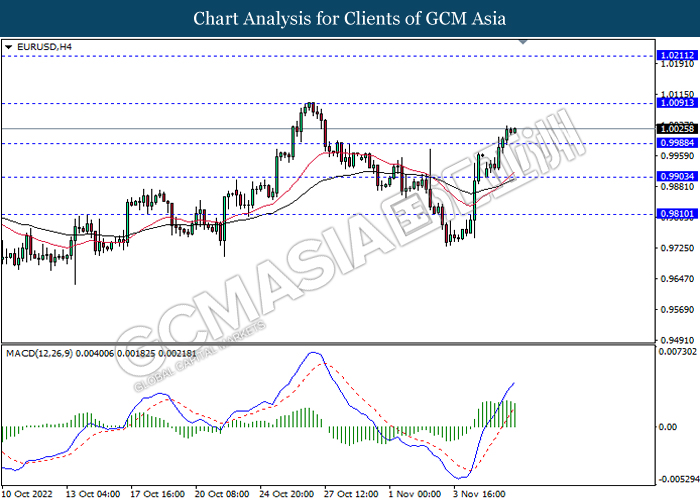Click the 0.94910 price axis value
The height and width of the screenshot is (500, 700).
click(x=677, y=340)
